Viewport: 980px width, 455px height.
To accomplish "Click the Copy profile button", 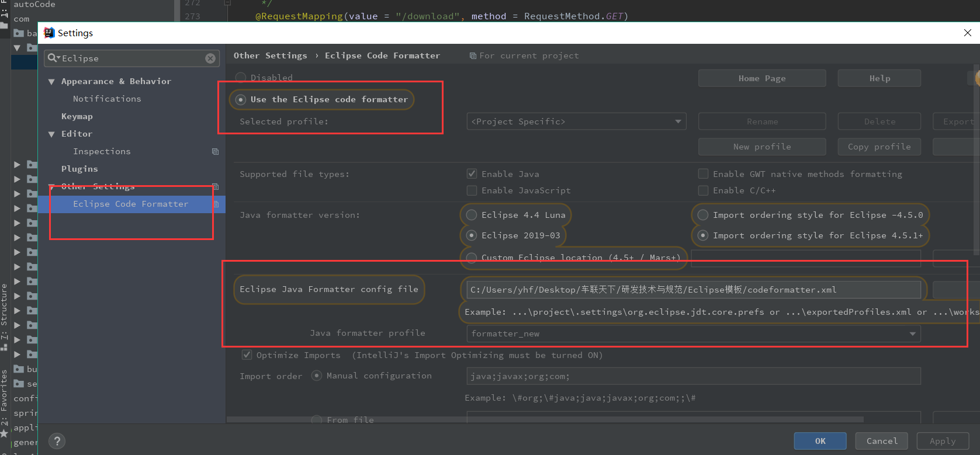I will (879, 147).
